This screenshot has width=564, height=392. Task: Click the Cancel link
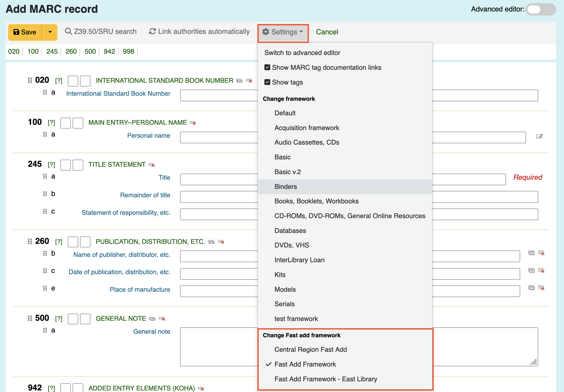327,32
